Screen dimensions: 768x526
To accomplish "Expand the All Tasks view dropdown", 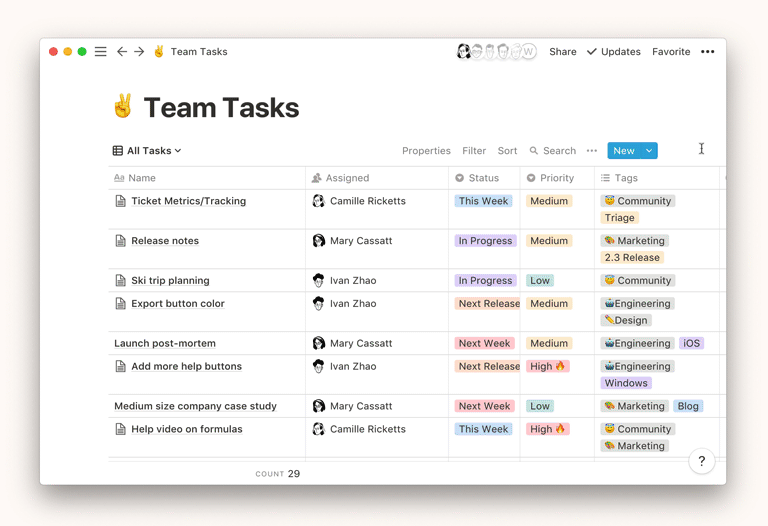I will tap(147, 151).
